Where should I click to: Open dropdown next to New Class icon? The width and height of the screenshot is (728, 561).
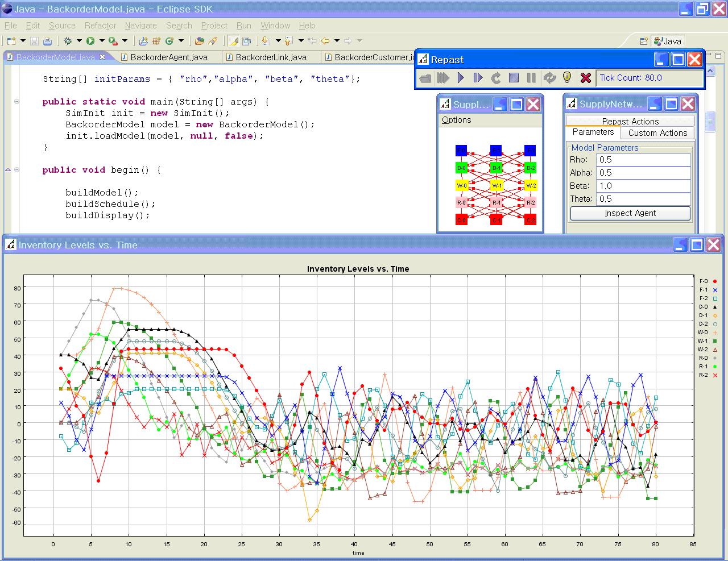click(181, 41)
